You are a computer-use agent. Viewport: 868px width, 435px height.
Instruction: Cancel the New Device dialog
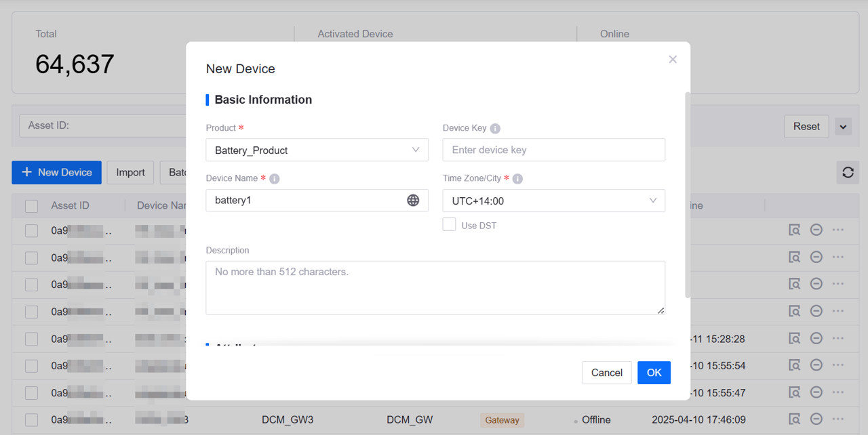[x=606, y=373]
